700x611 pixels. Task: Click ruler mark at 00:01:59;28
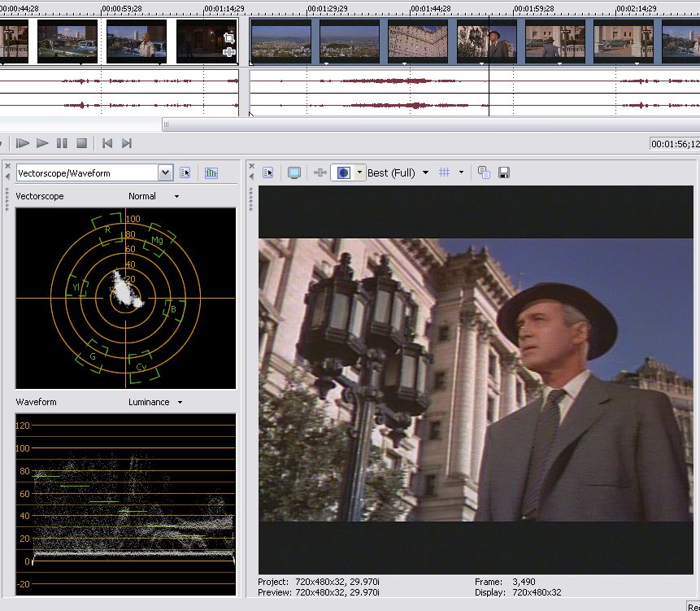coord(534,8)
